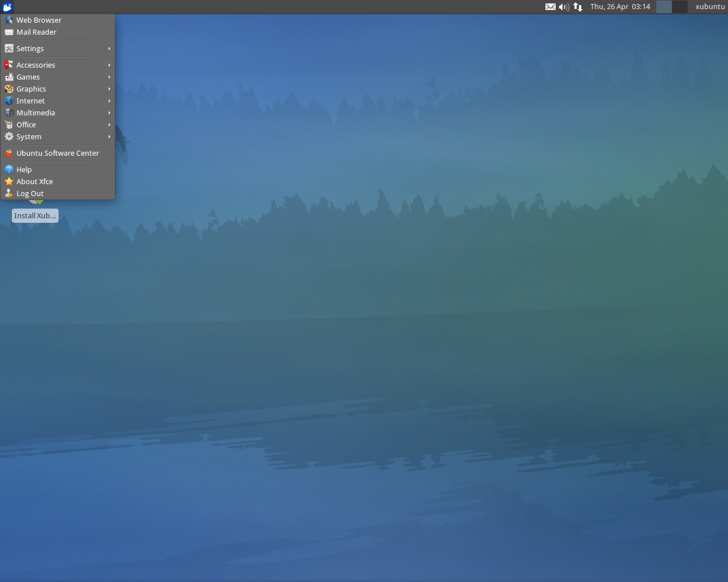Expand the Graphics submenu arrow
728x582 pixels.
coord(109,89)
